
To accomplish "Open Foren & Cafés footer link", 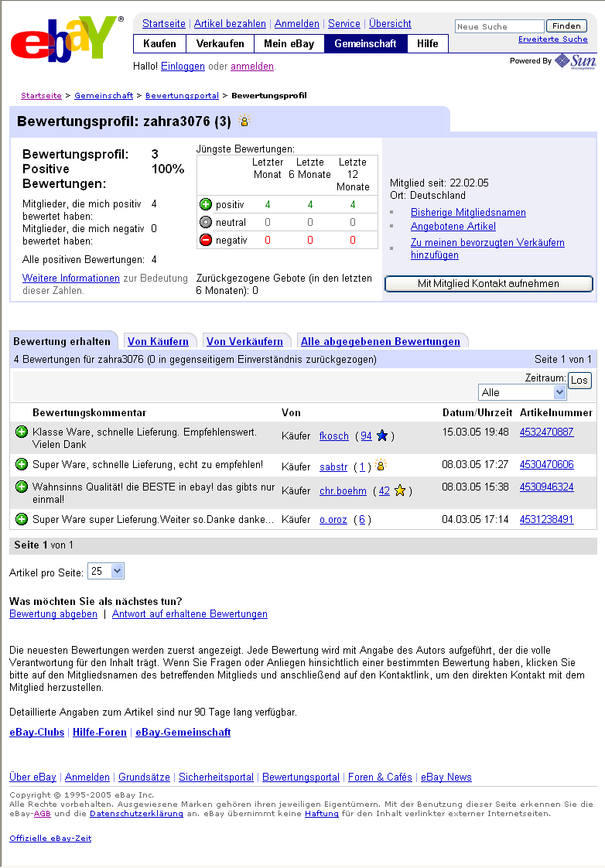I will click(x=380, y=777).
